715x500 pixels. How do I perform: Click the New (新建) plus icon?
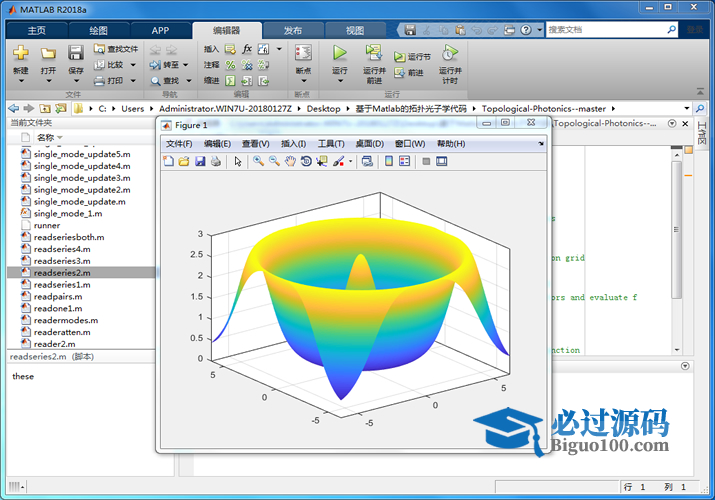tap(21, 53)
